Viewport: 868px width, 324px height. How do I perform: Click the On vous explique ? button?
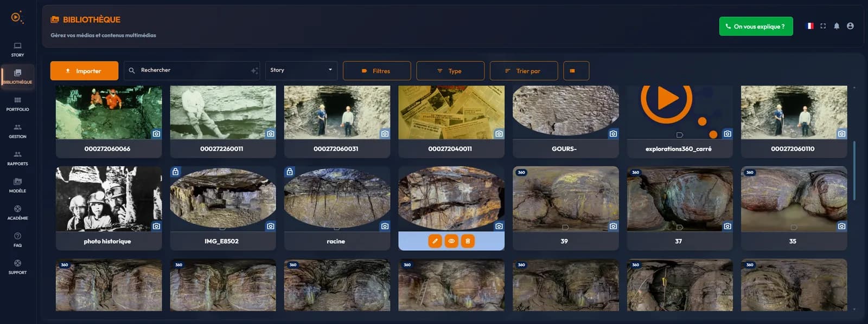756,26
